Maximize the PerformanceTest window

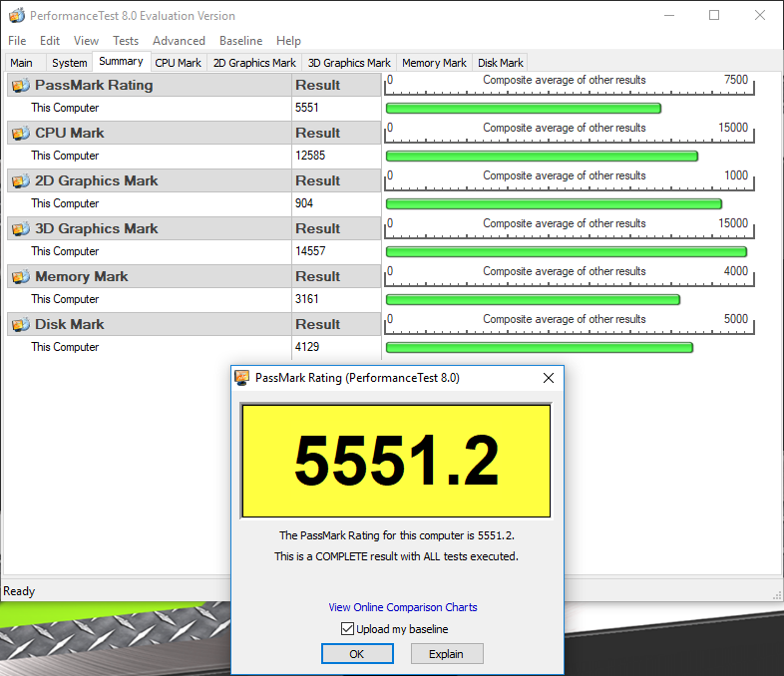coord(714,16)
